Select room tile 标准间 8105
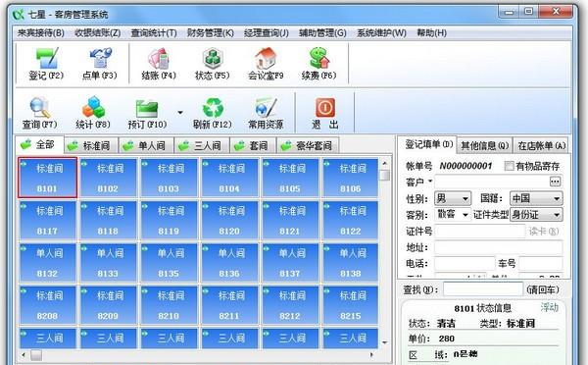 click(x=290, y=178)
